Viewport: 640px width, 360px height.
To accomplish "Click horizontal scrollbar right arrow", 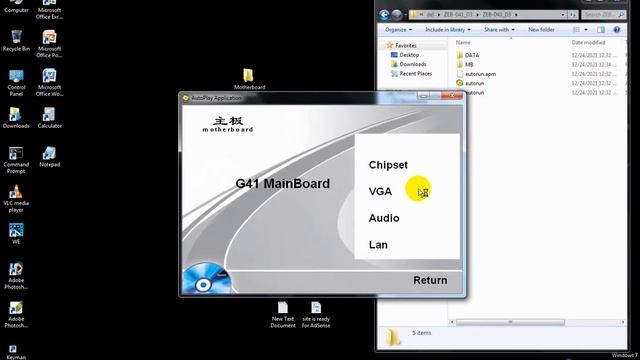I will coord(623,322).
